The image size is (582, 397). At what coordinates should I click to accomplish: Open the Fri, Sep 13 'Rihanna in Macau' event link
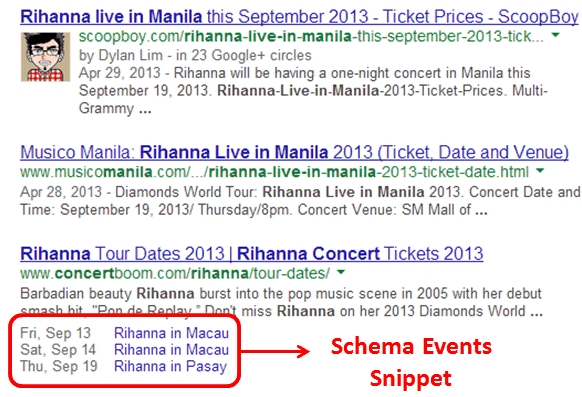tap(171, 333)
